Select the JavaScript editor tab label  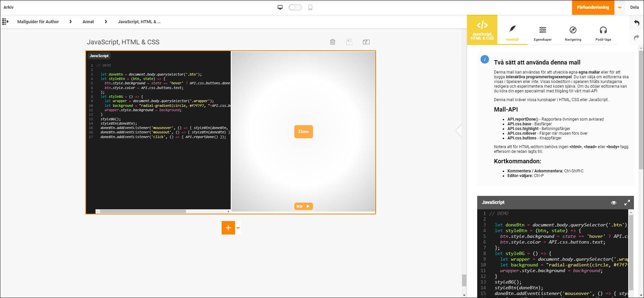tap(99, 56)
